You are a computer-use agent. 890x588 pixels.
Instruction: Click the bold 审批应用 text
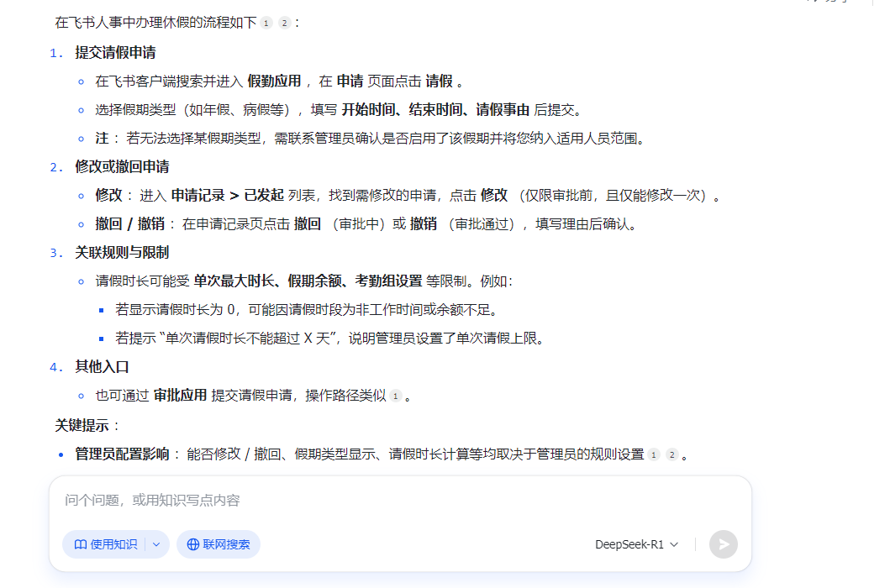[x=180, y=396]
